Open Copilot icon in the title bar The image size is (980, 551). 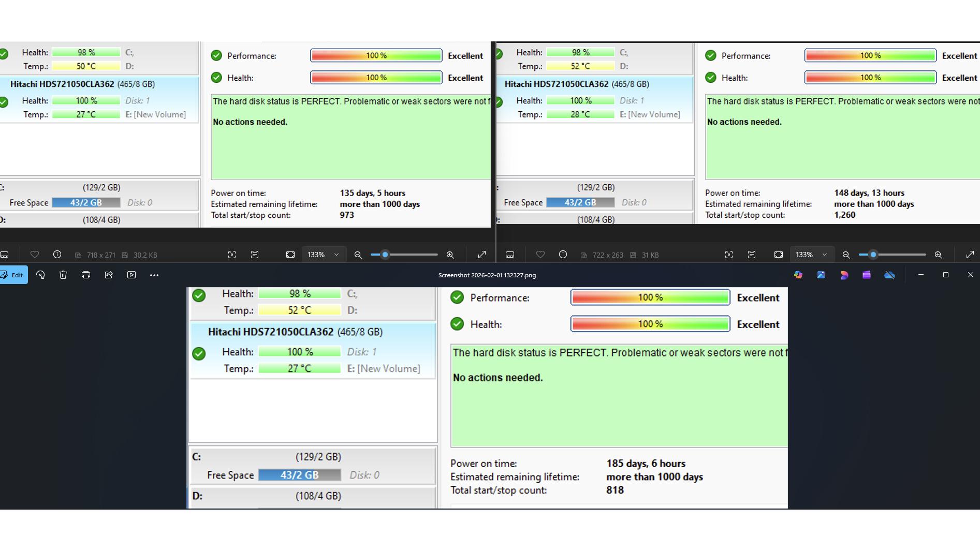798,275
